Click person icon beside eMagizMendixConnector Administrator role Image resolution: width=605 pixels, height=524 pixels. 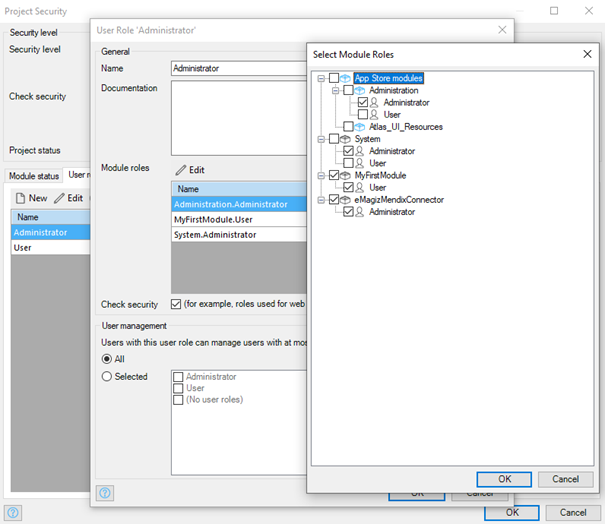pyautogui.click(x=360, y=212)
